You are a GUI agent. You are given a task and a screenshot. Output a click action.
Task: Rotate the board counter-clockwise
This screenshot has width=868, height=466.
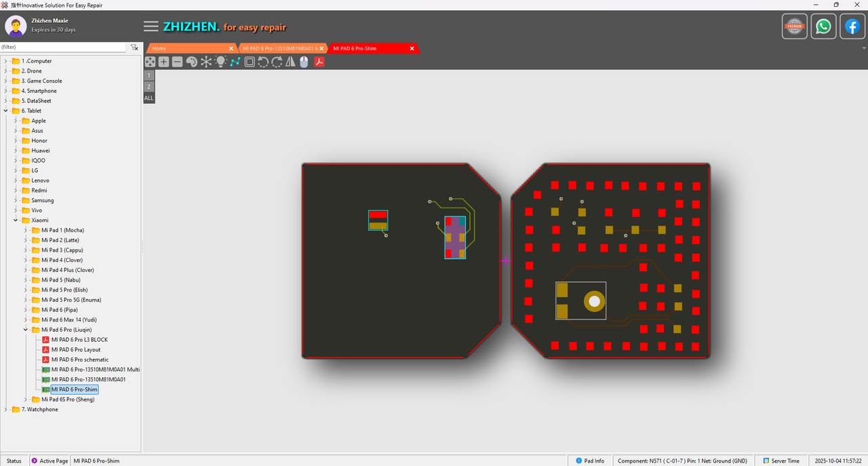263,62
